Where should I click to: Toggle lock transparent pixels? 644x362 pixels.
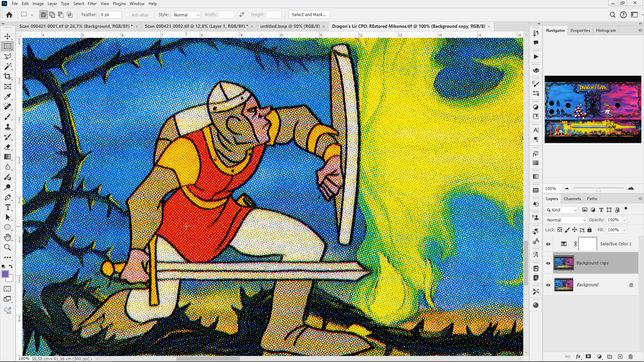560,230
